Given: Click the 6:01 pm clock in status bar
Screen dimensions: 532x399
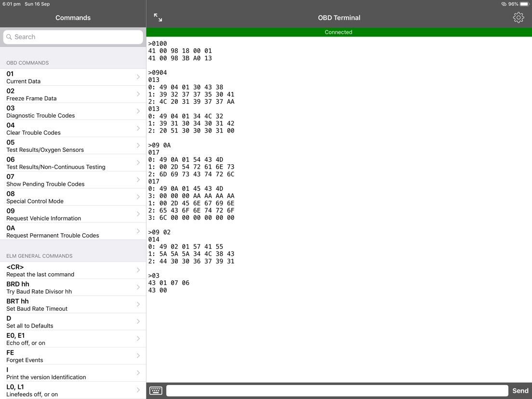Looking at the screenshot, I should pos(12,4).
